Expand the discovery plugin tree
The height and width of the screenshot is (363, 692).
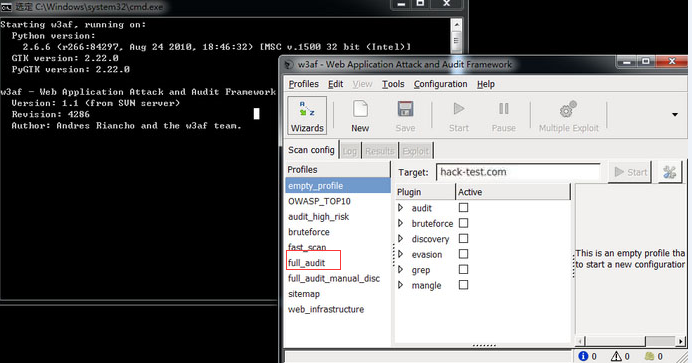click(x=400, y=239)
